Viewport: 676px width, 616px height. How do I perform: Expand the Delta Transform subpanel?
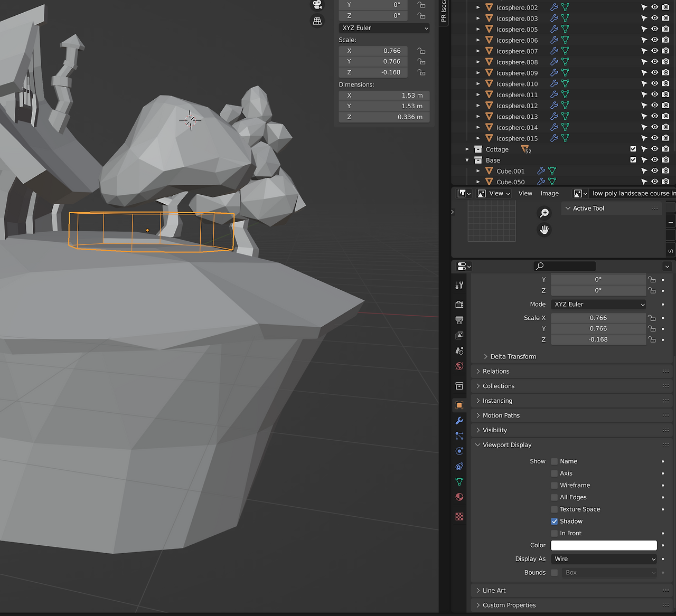pyautogui.click(x=513, y=357)
